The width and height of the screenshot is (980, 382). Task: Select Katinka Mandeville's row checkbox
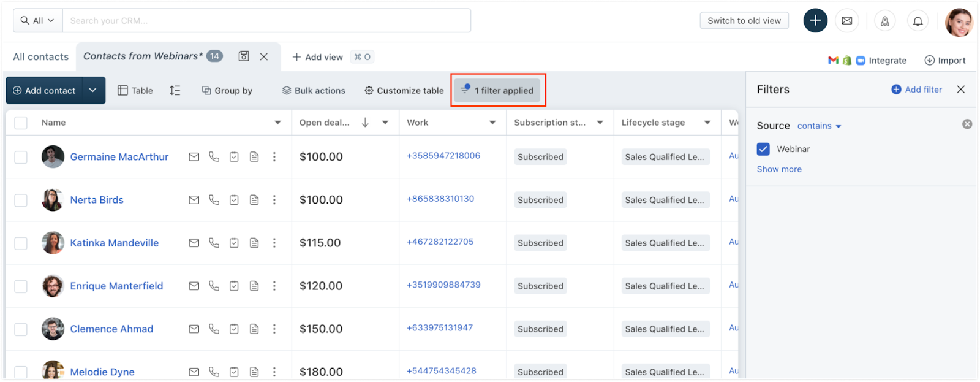point(21,243)
